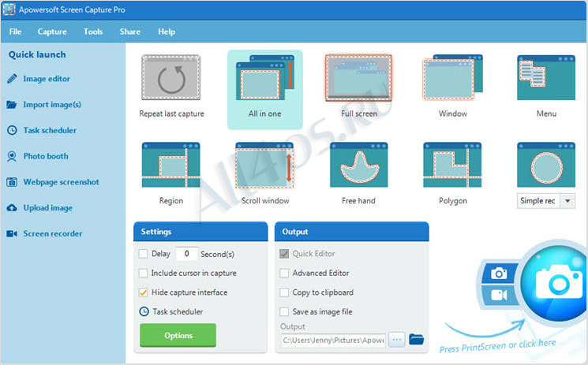Screen dimensions: 588x365
Task: Click the Settings panel header
Action: (200, 232)
